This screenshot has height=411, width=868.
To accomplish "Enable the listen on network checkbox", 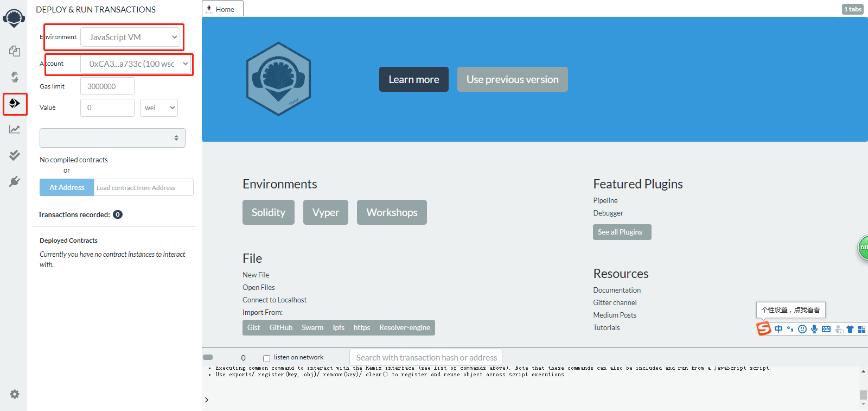I will pos(266,358).
